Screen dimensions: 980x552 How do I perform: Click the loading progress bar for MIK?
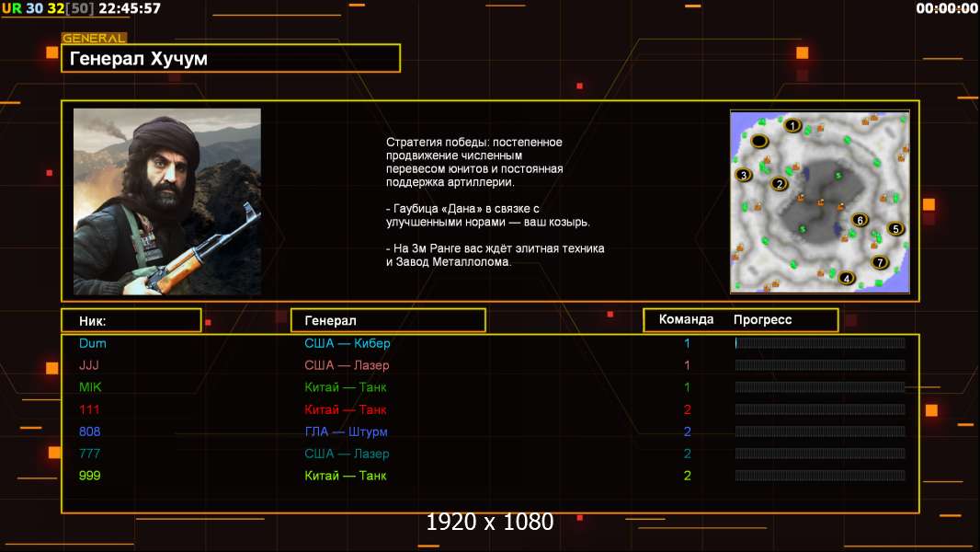(820, 387)
